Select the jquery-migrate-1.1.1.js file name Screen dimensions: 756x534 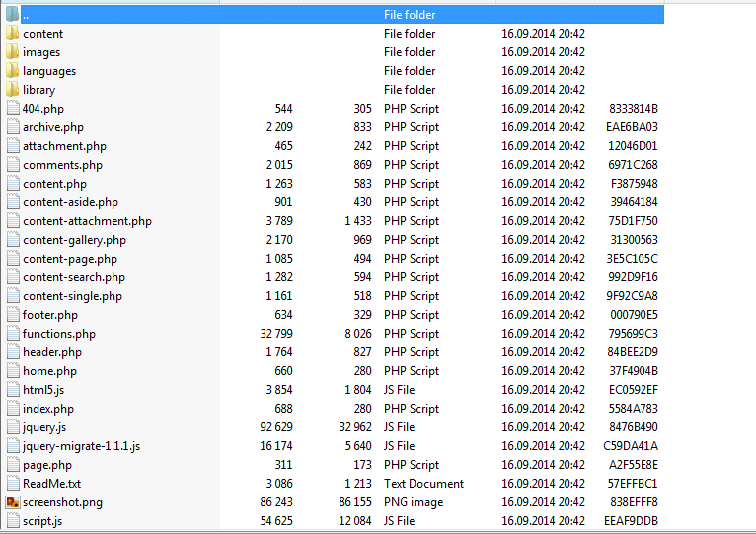point(81,446)
